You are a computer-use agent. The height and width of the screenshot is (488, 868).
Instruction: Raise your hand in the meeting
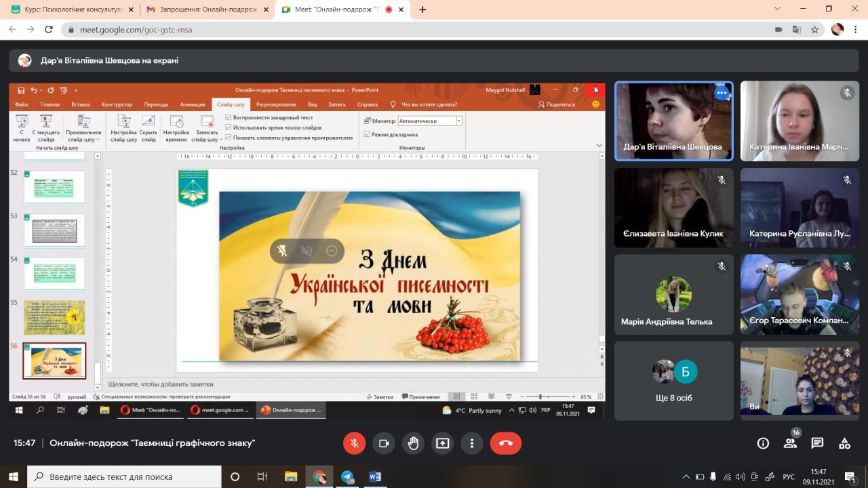tap(413, 443)
